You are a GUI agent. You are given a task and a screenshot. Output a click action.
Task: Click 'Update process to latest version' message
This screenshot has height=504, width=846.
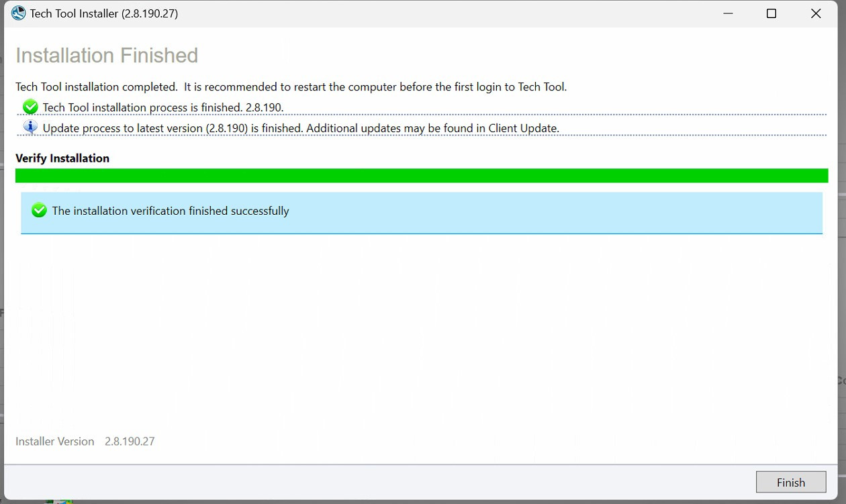click(x=301, y=128)
